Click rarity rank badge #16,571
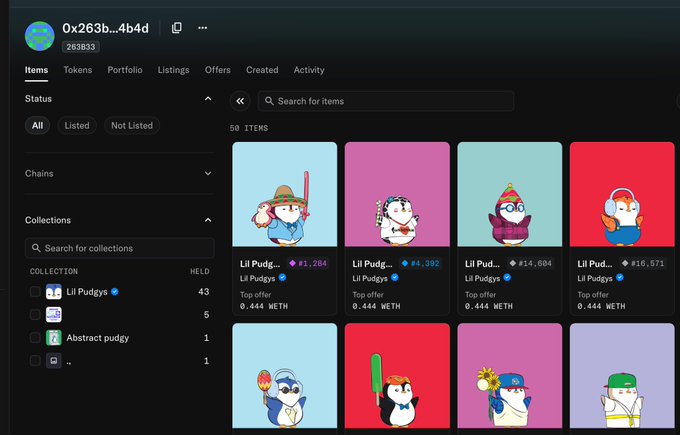 coord(642,263)
